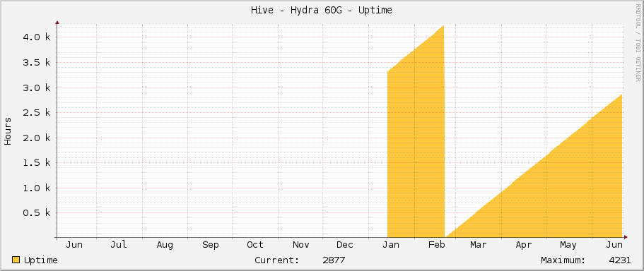Click the Jun month label preceding Jul
The width and height of the screenshot is (644, 271).
(x=74, y=245)
